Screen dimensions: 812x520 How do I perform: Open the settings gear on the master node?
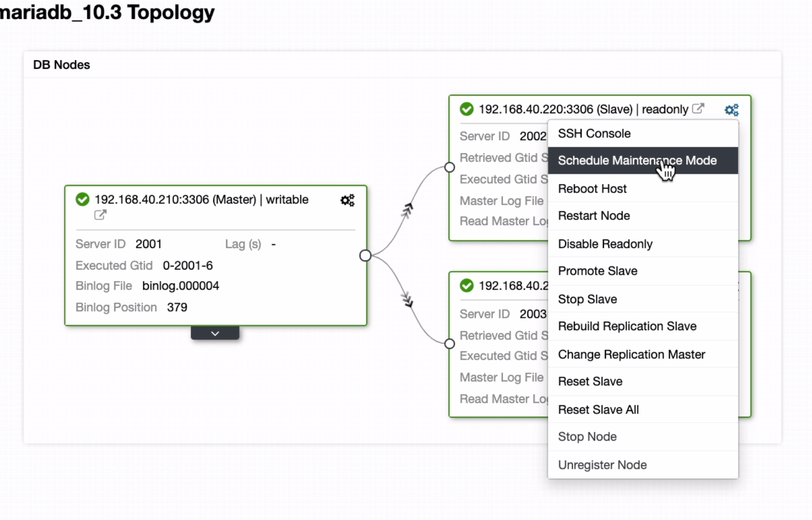coord(347,200)
